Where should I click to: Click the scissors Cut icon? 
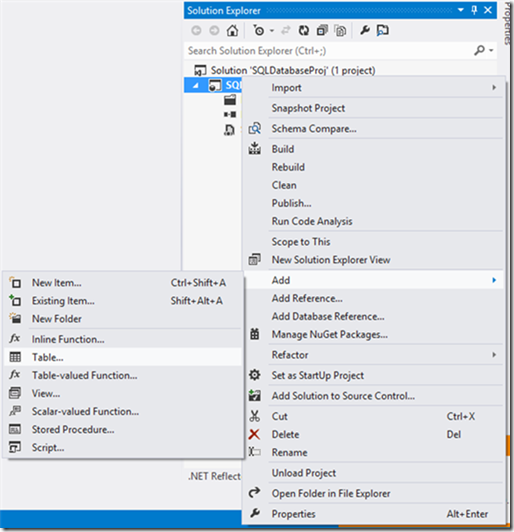(x=254, y=416)
